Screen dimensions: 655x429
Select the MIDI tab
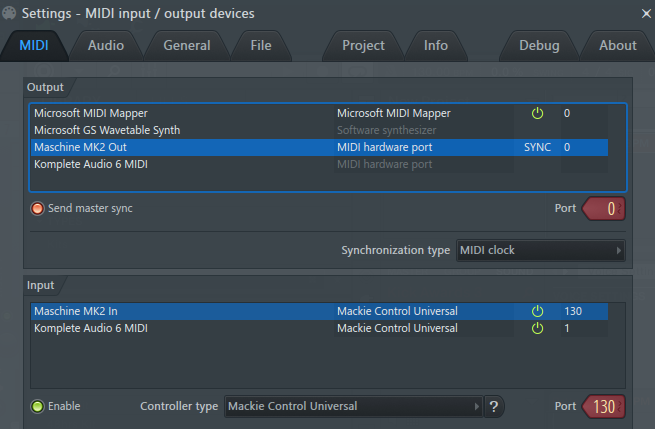34,46
